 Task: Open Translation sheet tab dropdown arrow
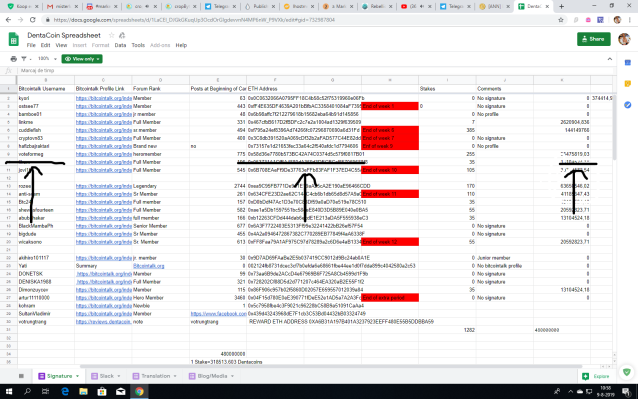click(175, 376)
